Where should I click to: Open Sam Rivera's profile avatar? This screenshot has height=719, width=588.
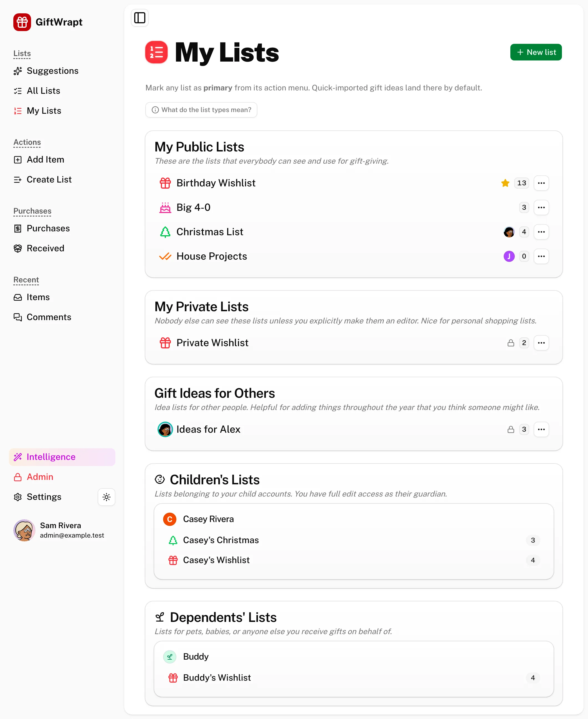coord(24,530)
